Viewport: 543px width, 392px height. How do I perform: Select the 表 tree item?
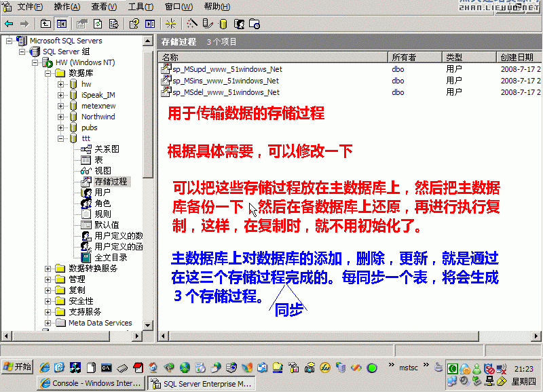[98, 160]
